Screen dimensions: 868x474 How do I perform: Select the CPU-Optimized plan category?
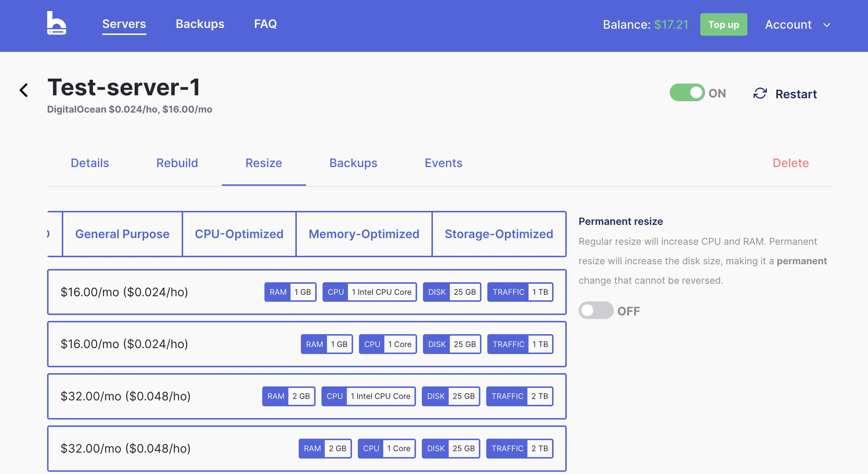239,234
